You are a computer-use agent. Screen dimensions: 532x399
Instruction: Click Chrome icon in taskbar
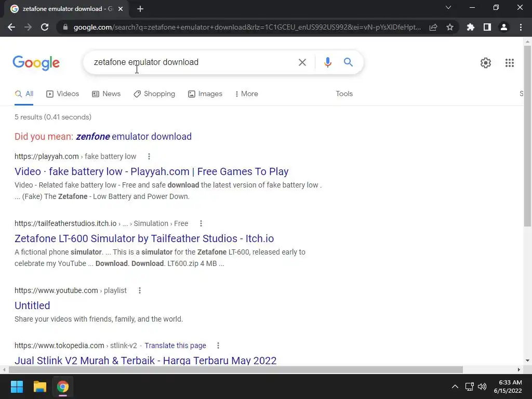point(63,387)
